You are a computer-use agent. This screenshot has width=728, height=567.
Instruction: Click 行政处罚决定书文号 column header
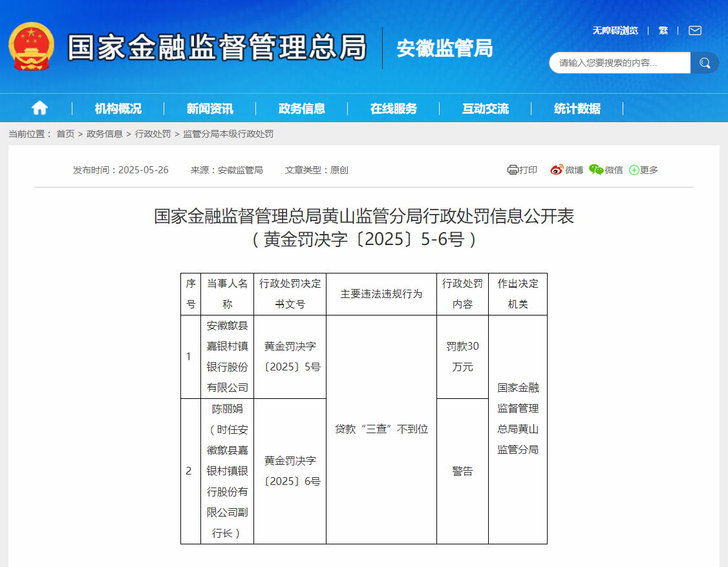pyautogui.click(x=290, y=294)
